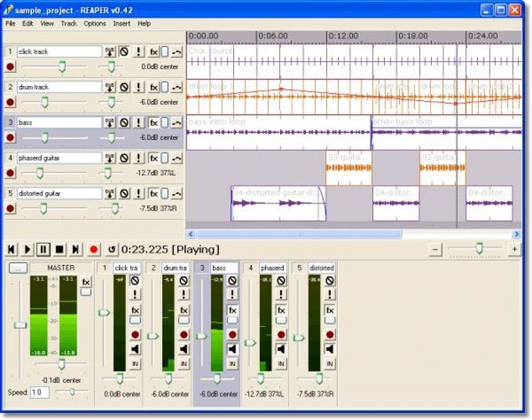
Task: Open the Track menu
Action: click(x=69, y=23)
